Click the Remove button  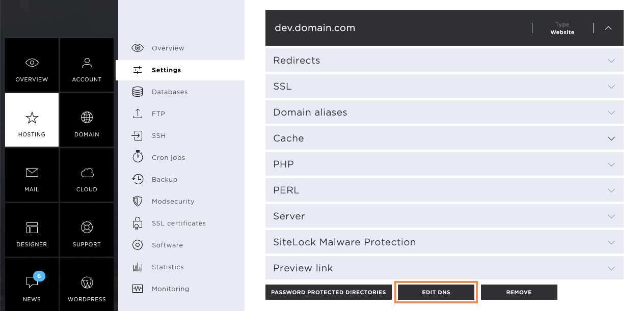(519, 292)
